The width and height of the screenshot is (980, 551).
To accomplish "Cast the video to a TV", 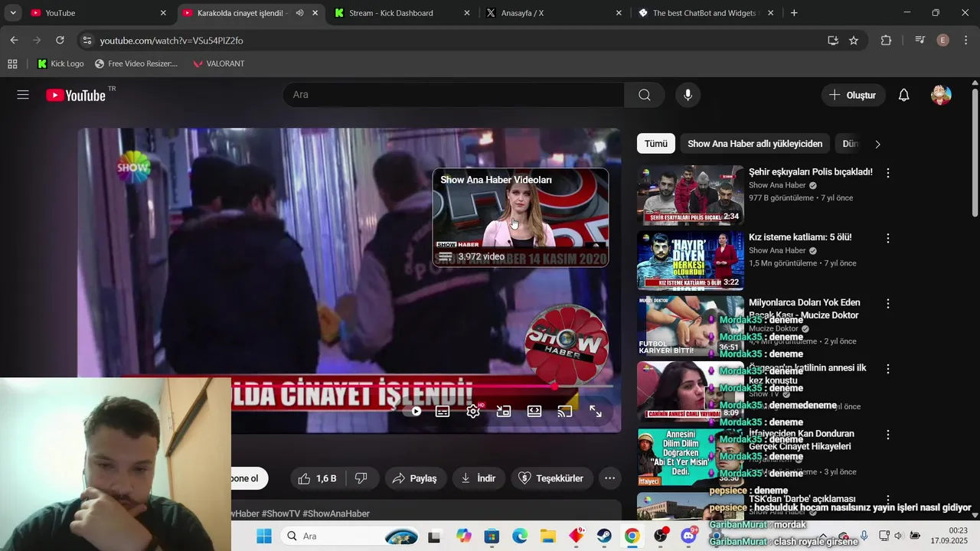I will (x=565, y=411).
